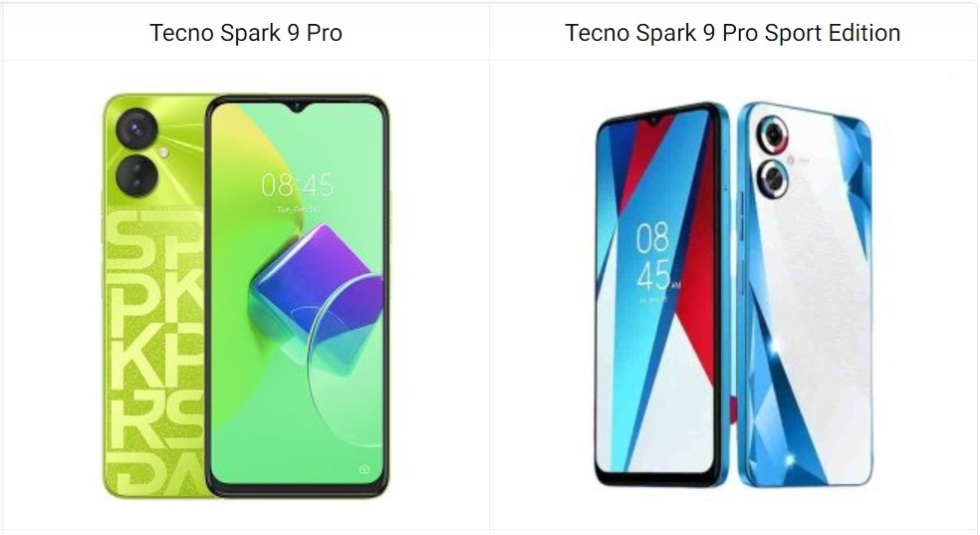Click the top red-ringed camera on blue phone
The width and height of the screenshot is (980, 535).
click(773, 135)
